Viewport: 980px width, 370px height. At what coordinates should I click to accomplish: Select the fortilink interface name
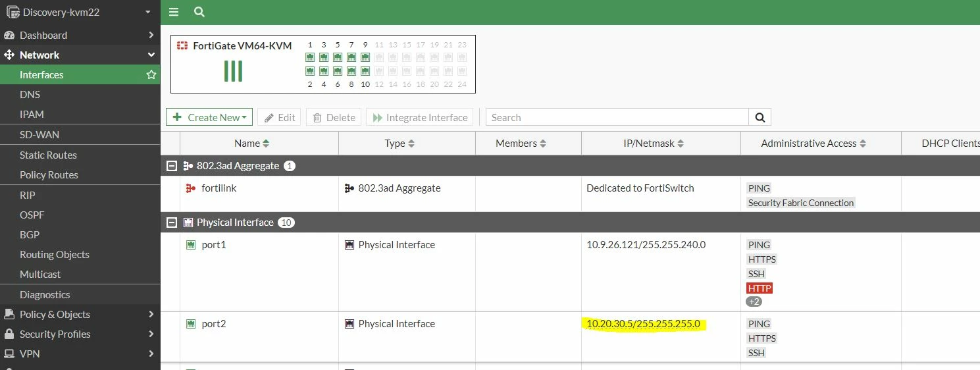219,188
